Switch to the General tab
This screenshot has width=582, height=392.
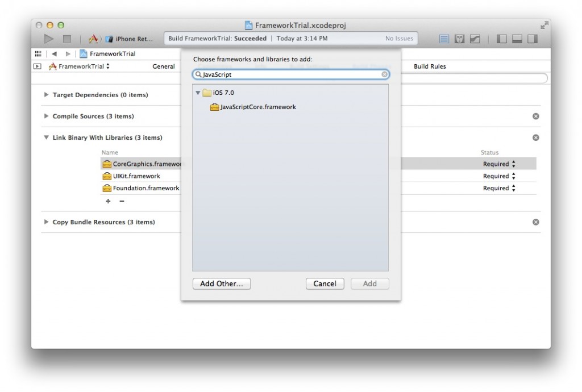tap(164, 66)
